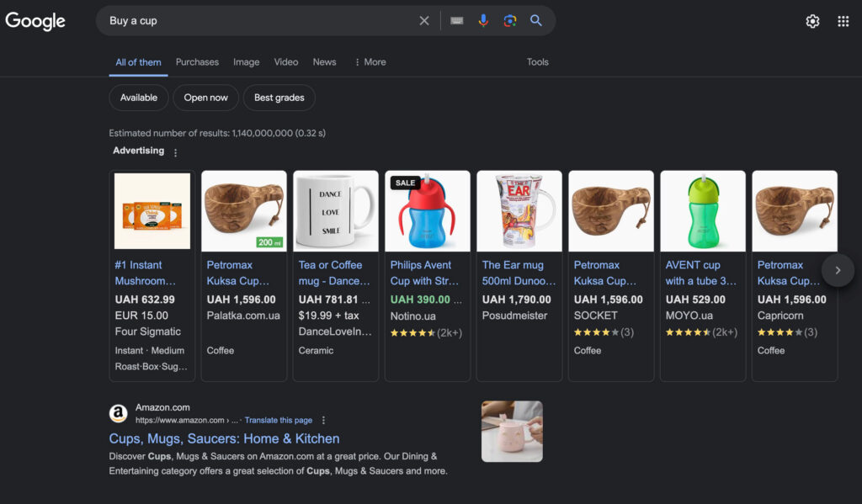The height and width of the screenshot is (504, 862).
Task: Click the Four Sigmatic mushroom coffee box image
Action: point(152,211)
